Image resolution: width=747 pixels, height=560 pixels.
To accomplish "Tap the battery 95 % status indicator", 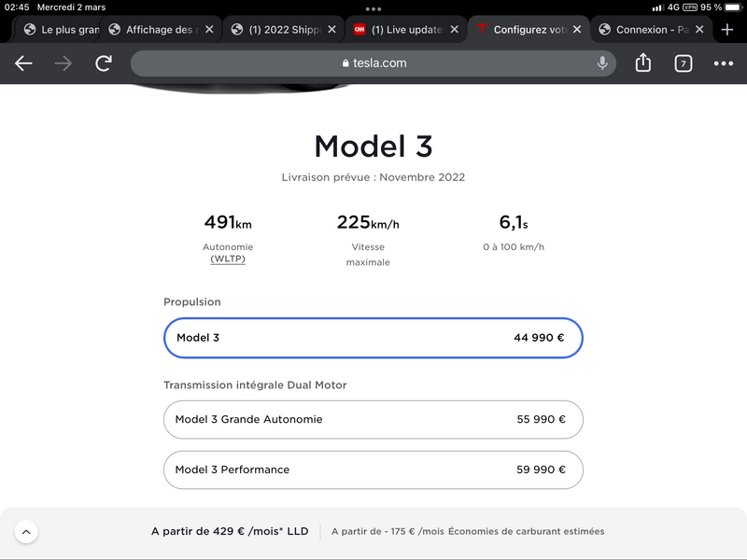I will click(x=721, y=7).
